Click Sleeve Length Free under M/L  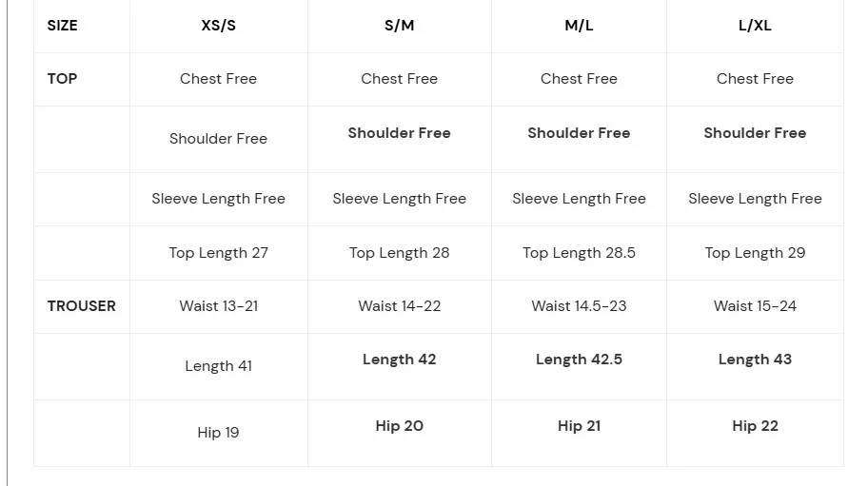click(579, 199)
